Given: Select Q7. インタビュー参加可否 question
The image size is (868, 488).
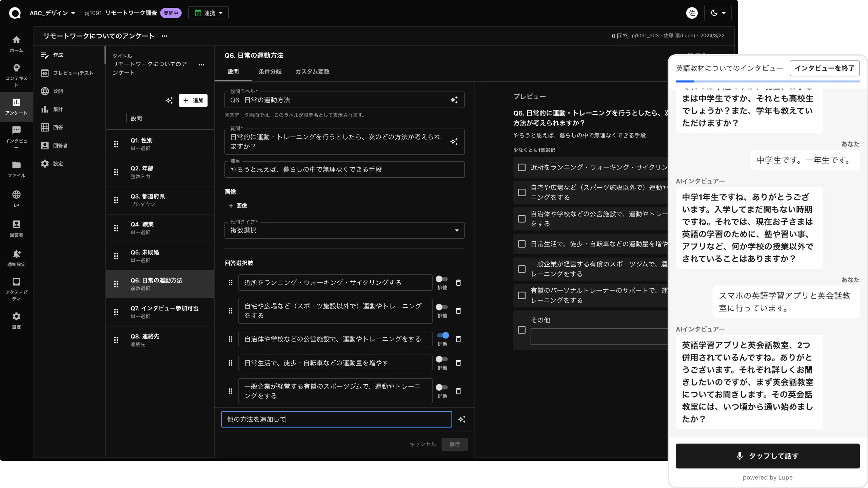Looking at the screenshot, I should point(160,312).
